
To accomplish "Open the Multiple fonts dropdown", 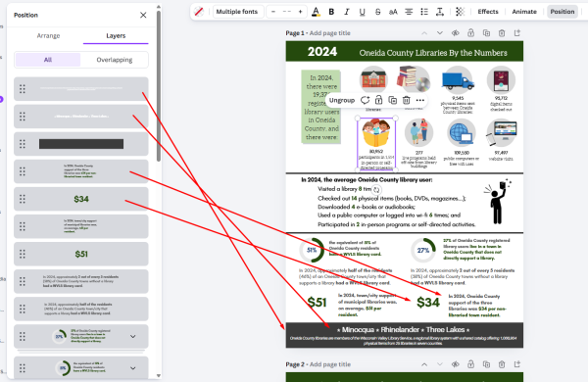I will tap(238, 12).
